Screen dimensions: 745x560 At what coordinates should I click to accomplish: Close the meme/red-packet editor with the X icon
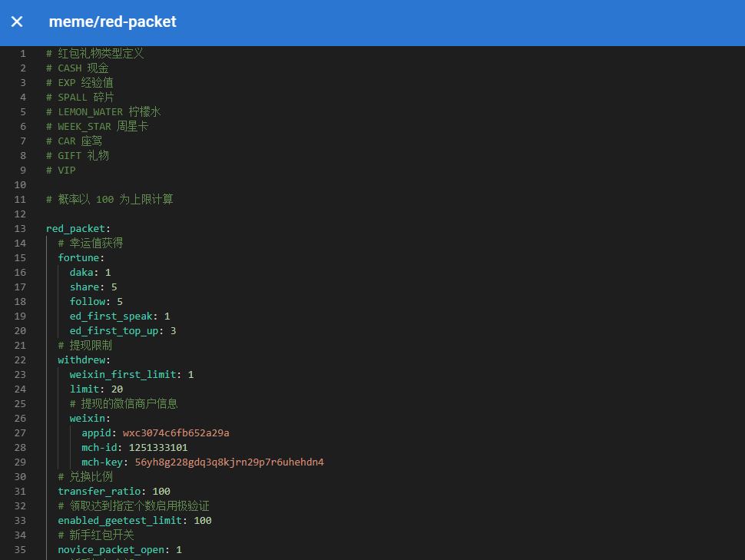coord(17,22)
